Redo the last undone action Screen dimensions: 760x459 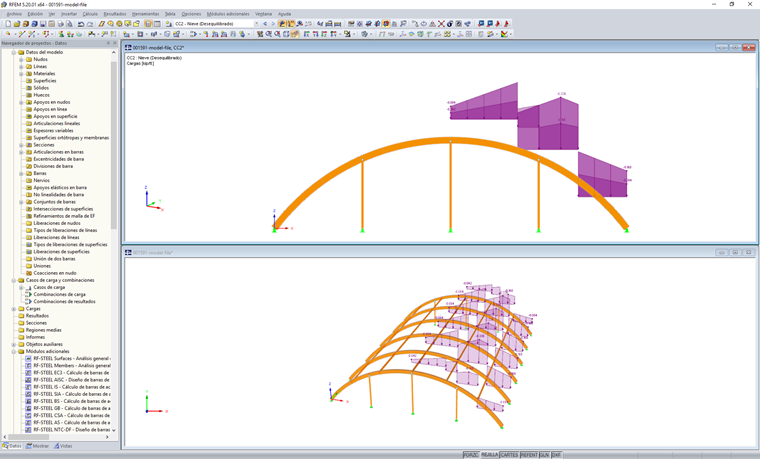pyautogui.click(x=90, y=24)
